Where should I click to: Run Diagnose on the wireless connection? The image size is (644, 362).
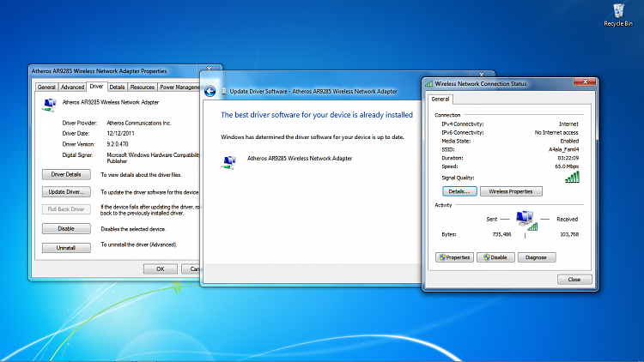pos(537,257)
